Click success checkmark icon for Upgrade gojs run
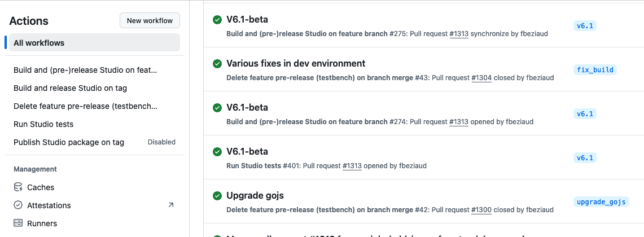This screenshot has width=644, height=237. [217, 196]
